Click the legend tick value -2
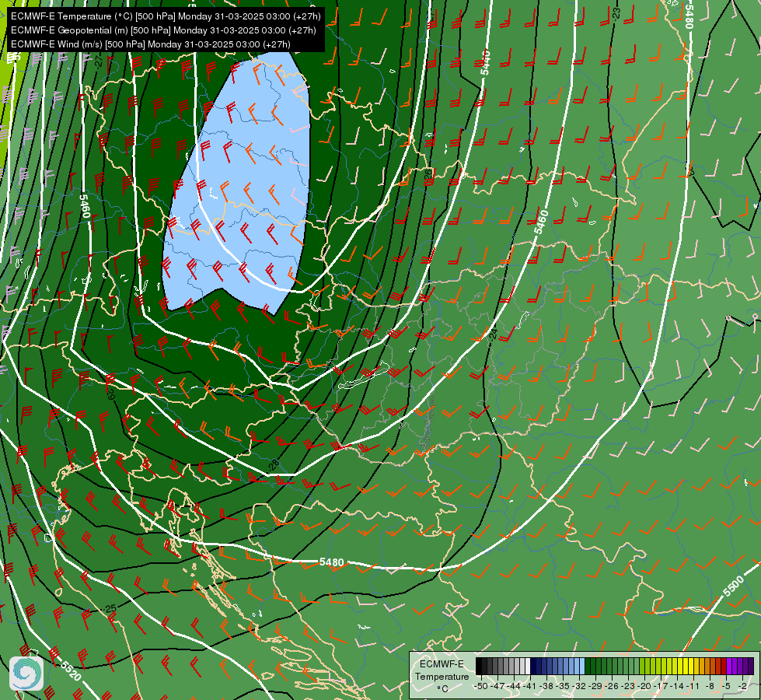 tap(743, 687)
